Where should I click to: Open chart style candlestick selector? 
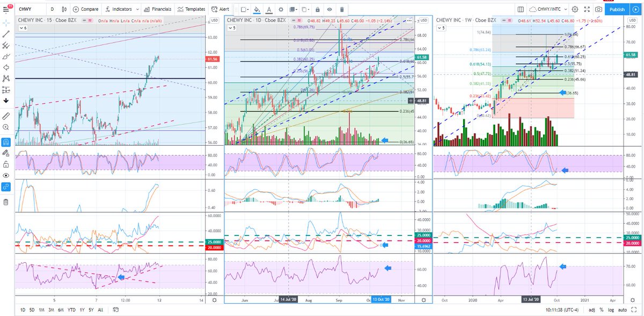pos(65,9)
